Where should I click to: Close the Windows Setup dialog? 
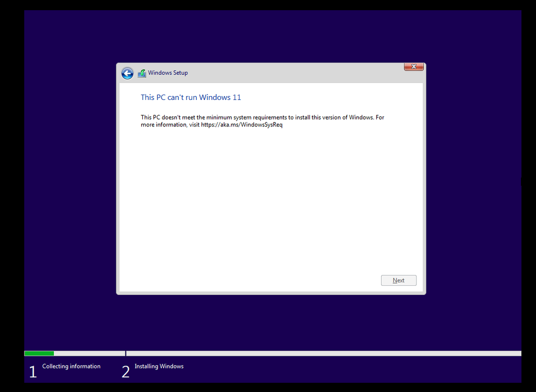click(413, 67)
